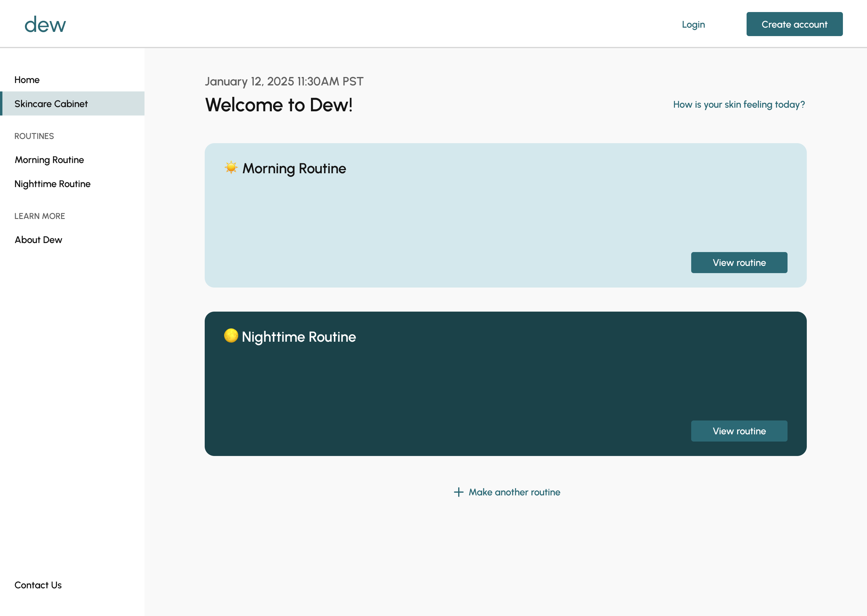Click the plus icon for another routine
867x616 pixels.
[x=458, y=492]
